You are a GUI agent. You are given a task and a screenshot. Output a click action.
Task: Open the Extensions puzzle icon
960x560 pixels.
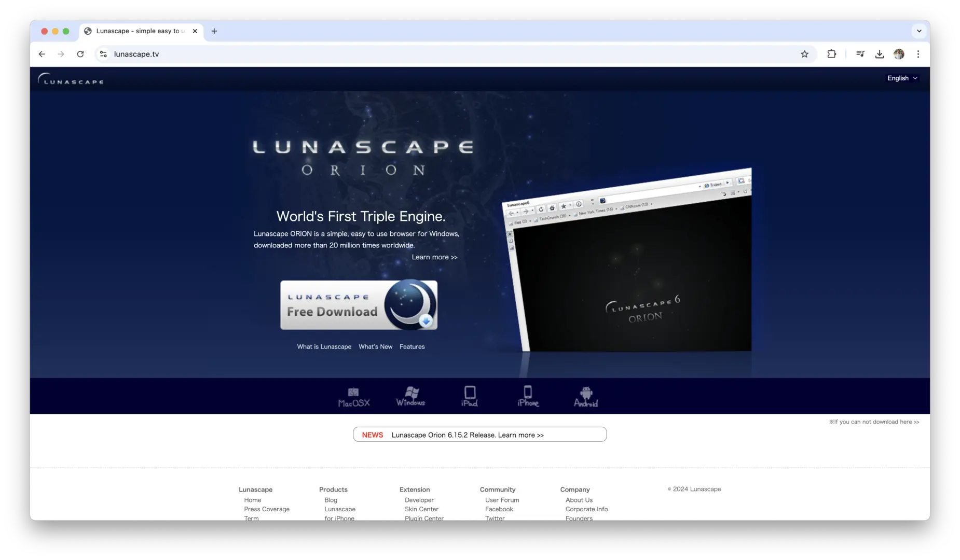(x=831, y=54)
